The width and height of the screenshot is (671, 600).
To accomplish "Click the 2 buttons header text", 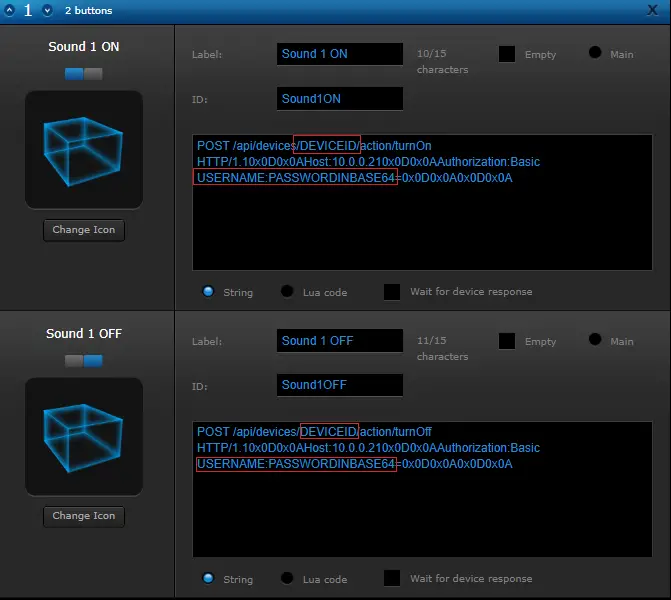I will click(89, 10).
